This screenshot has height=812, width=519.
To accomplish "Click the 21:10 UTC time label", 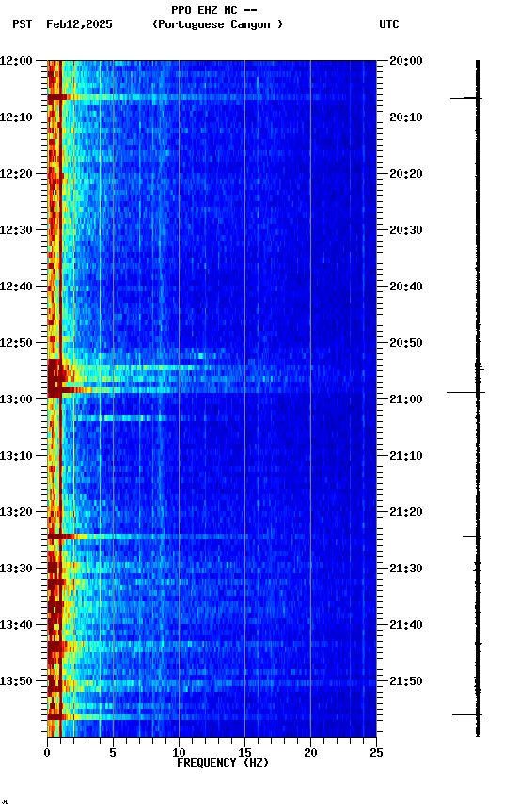I will coord(406,456).
